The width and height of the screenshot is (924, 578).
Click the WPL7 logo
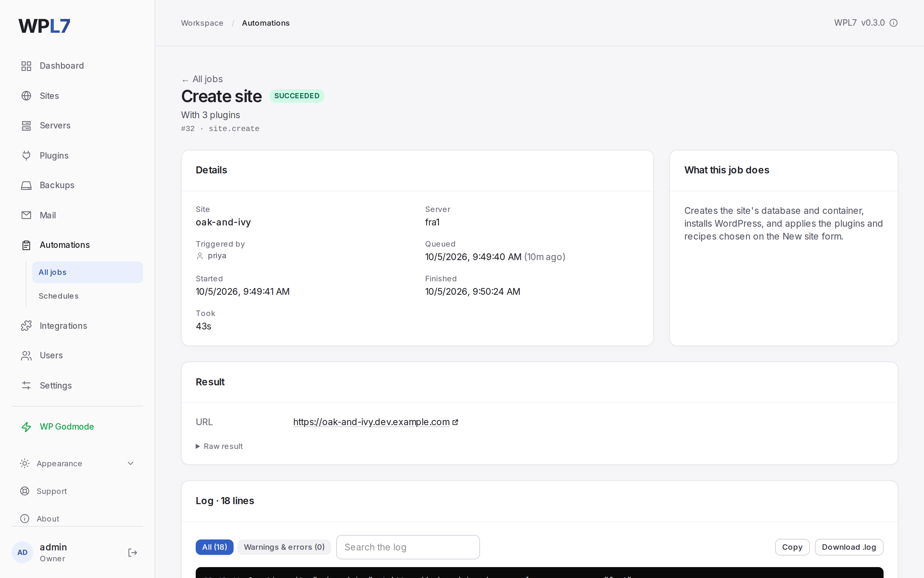tap(44, 26)
